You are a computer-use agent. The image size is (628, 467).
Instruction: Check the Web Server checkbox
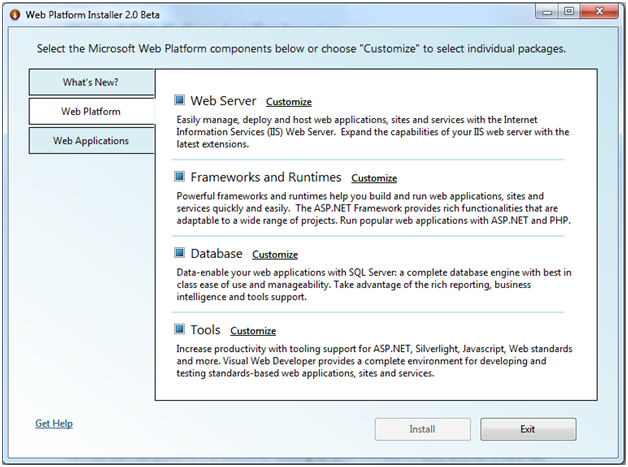[x=179, y=99]
